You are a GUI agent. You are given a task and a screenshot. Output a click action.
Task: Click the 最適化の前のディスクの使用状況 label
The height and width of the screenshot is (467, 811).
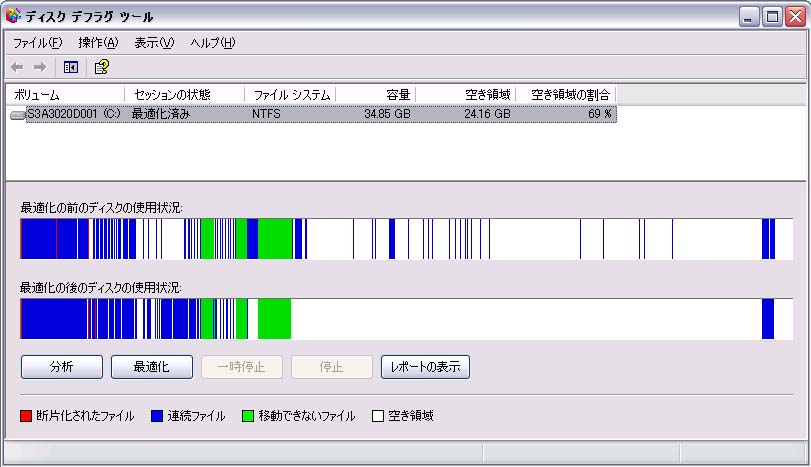(x=101, y=208)
